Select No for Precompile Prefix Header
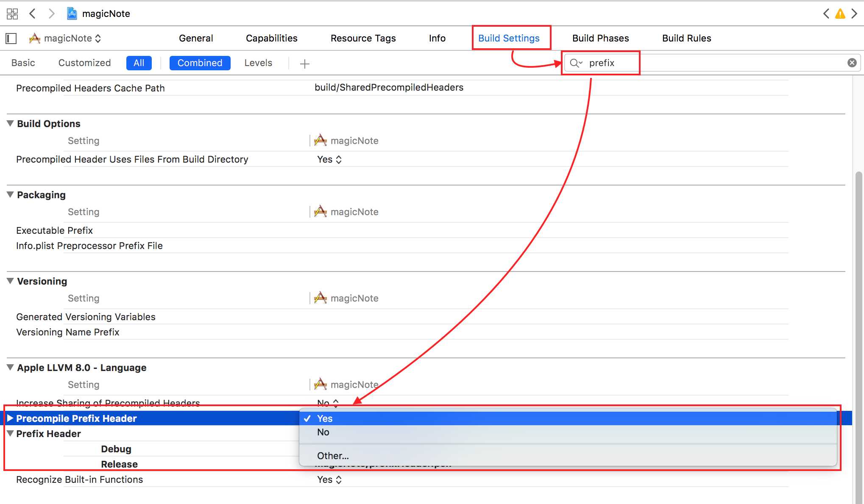This screenshot has width=864, height=504. point(323,432)
